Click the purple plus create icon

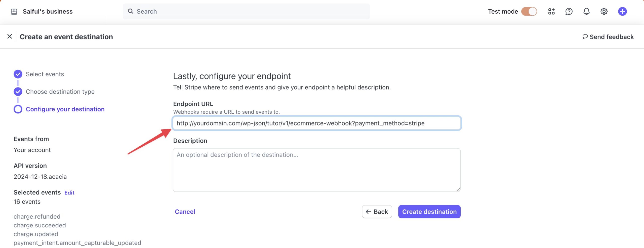622,11
